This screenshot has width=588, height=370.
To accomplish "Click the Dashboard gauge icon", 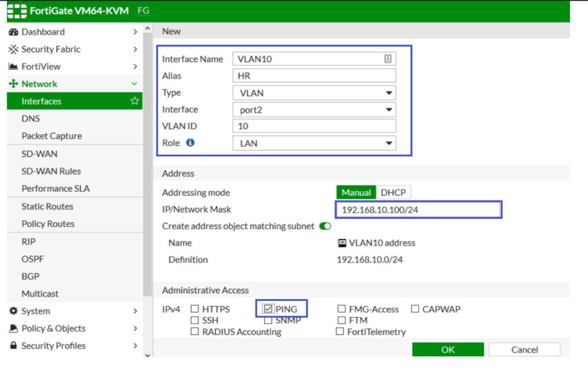I will tap(14, 32).
